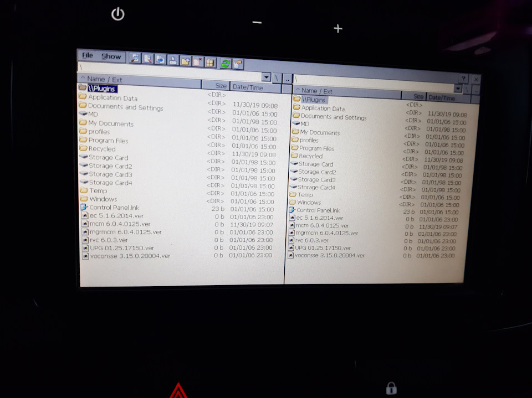Image resolution: width=532 pixels, height=398 pixels.
Task: Select Storage Card2 in right pane
Action: point(313,172)
